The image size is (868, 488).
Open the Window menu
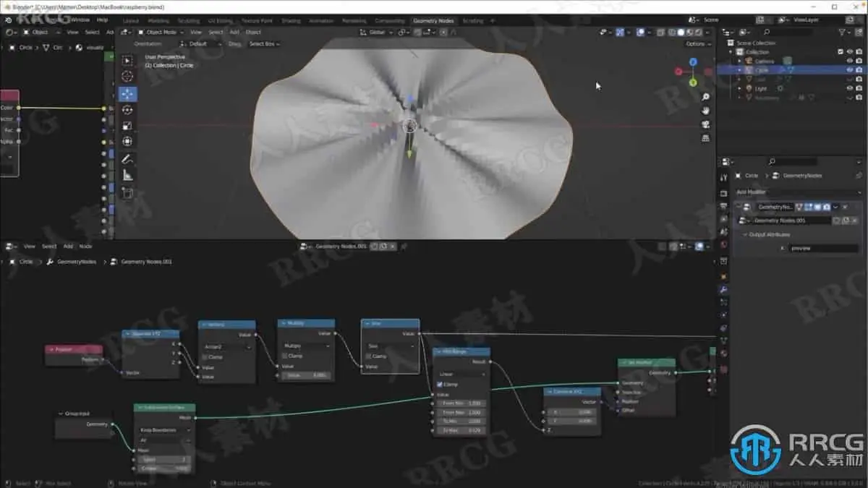pyautogui.click(x=80, y=20)
